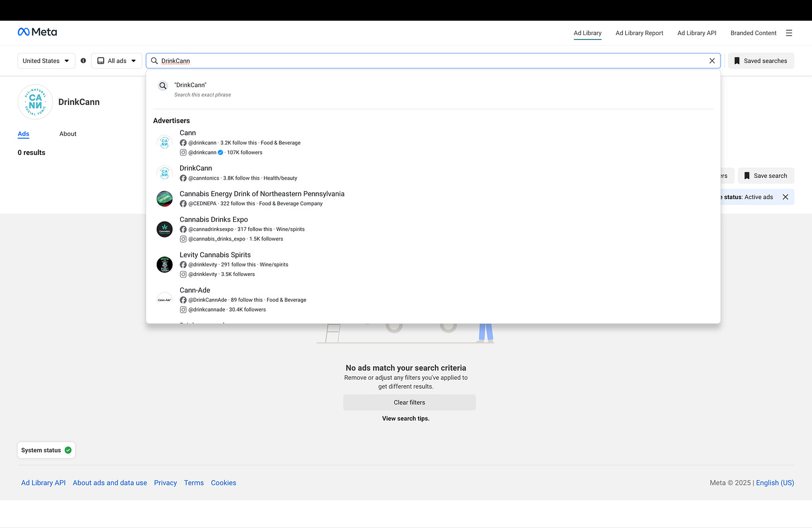Select Levity Cannabis Spirits advertiser name
812x528 pixels.
tap(215, 255)
